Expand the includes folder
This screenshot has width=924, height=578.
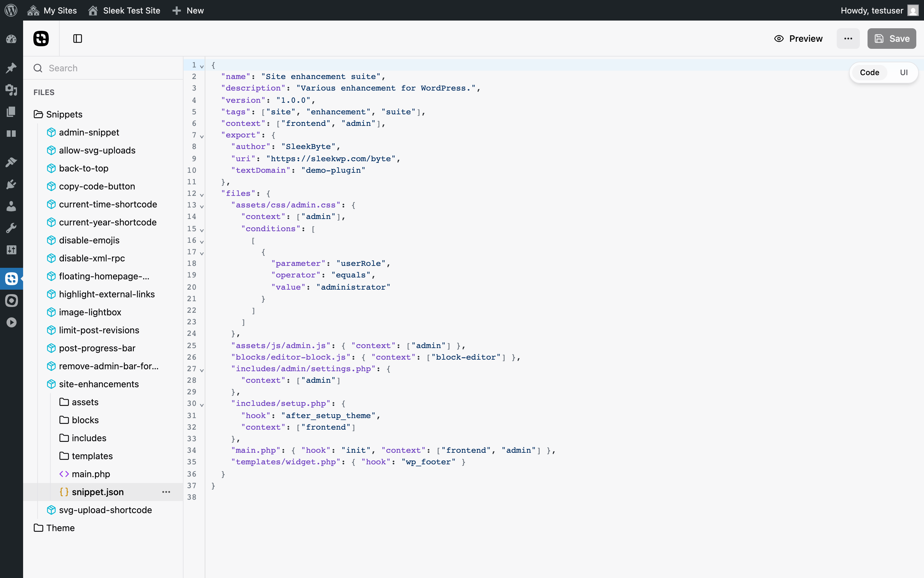pyautogui.click(x=83, y=438)
